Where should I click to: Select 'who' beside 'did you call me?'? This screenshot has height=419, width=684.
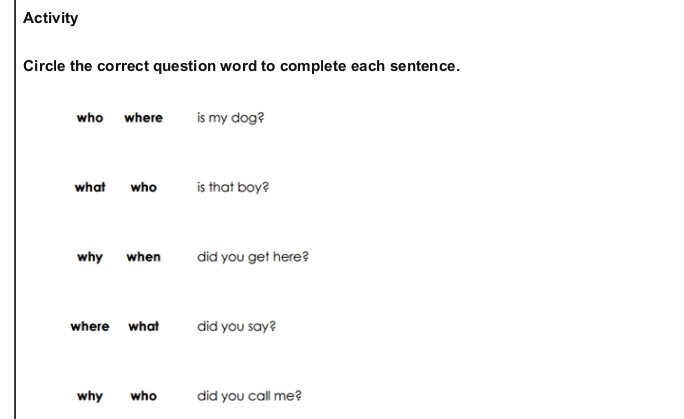coord(144,396)
